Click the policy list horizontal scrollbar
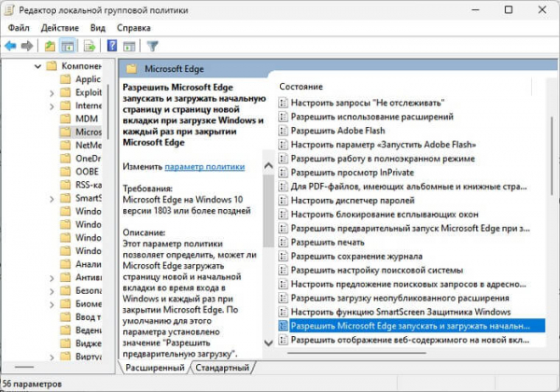Screen dimensions: 560x392 coord(357,353)
